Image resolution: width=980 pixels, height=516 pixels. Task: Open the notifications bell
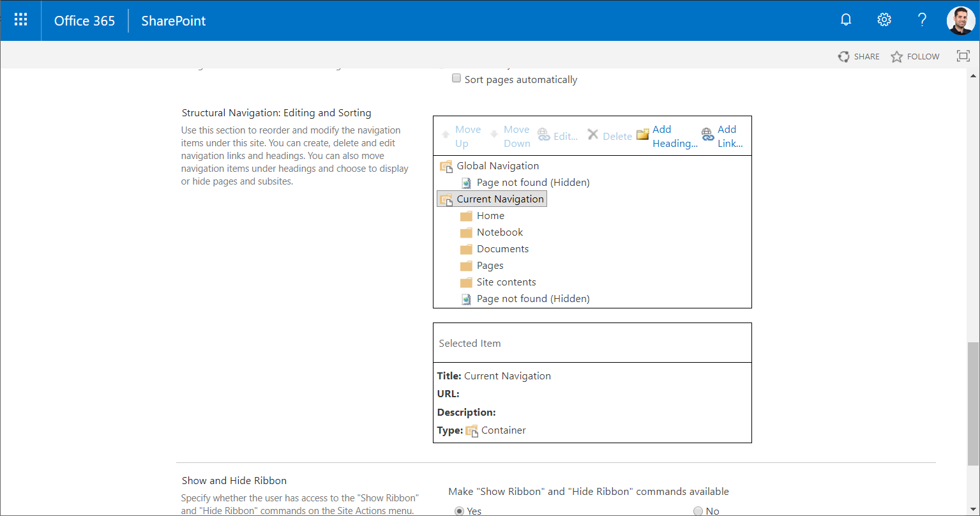click(845, 20)
